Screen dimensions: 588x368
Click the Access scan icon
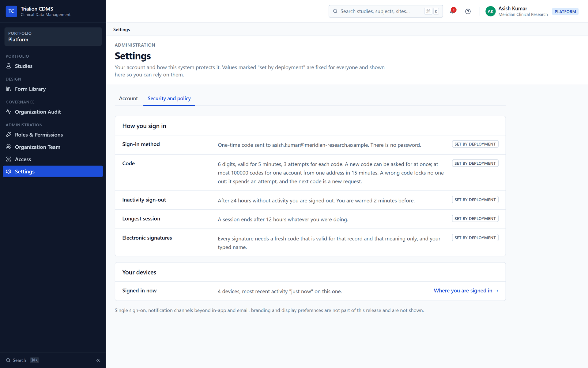[9, 159]
